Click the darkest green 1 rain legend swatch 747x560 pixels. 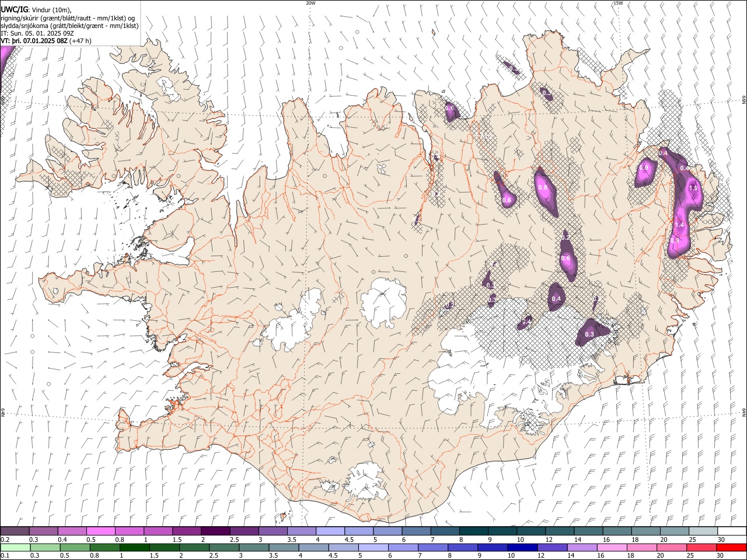point(134,548)
